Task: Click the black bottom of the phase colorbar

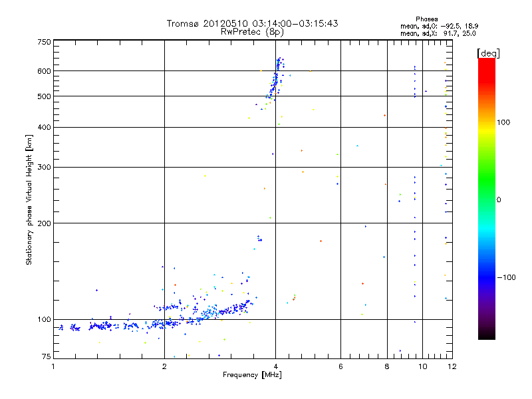Action: [487, 334]
